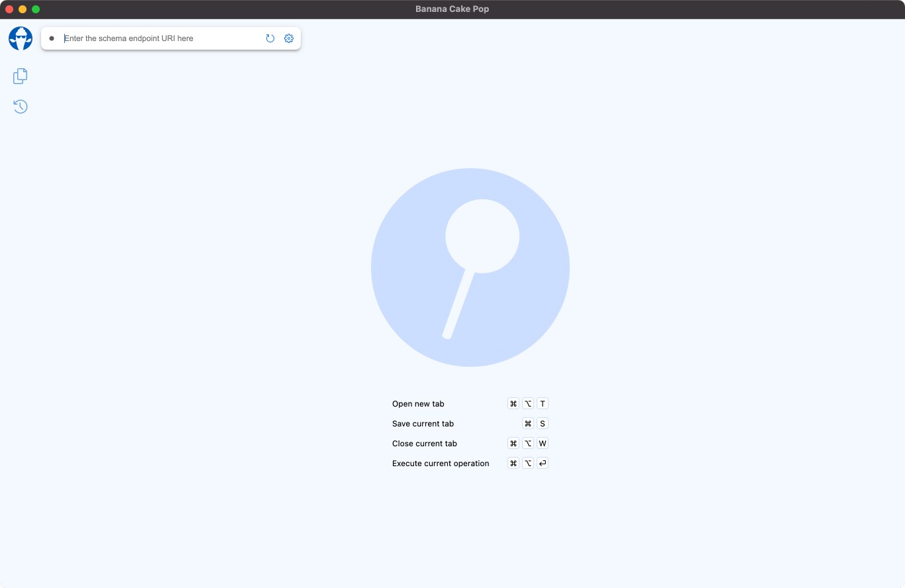Click the "Open new tab" shortcut label
The width and height of the screenshot is (905, 588).
[x=418, y=404]
